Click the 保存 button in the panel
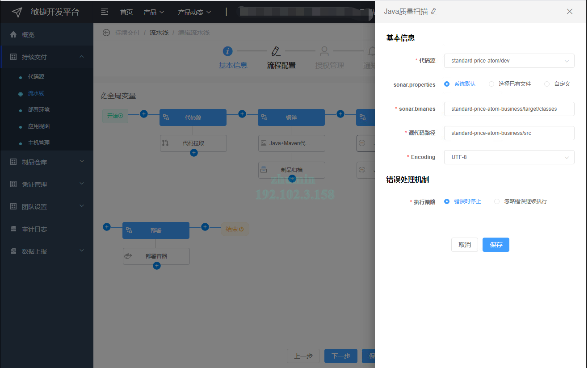This screenshot has height=368, width=588. click(496, 245)
